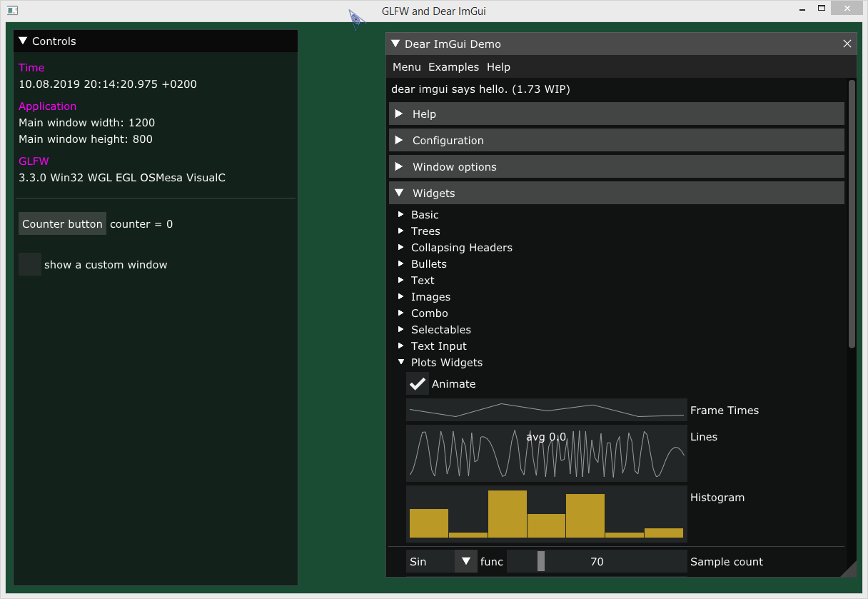Screen dimensions: 868x599
Task: Click the Frame Times plot
Action: [x=547, y=410]
